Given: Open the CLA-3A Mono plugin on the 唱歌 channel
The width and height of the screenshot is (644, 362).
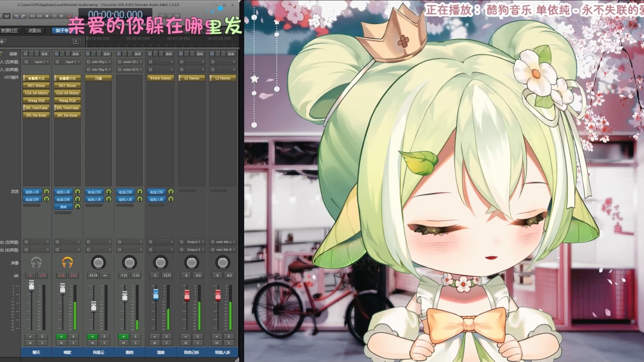Looking at the screenshot, I should (x=67, y=93).
